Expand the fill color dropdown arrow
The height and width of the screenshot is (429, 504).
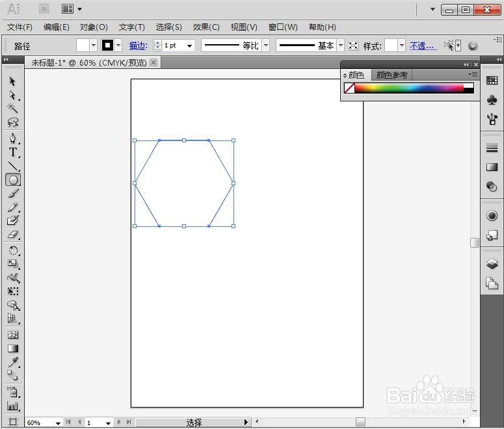coord(94,45)
